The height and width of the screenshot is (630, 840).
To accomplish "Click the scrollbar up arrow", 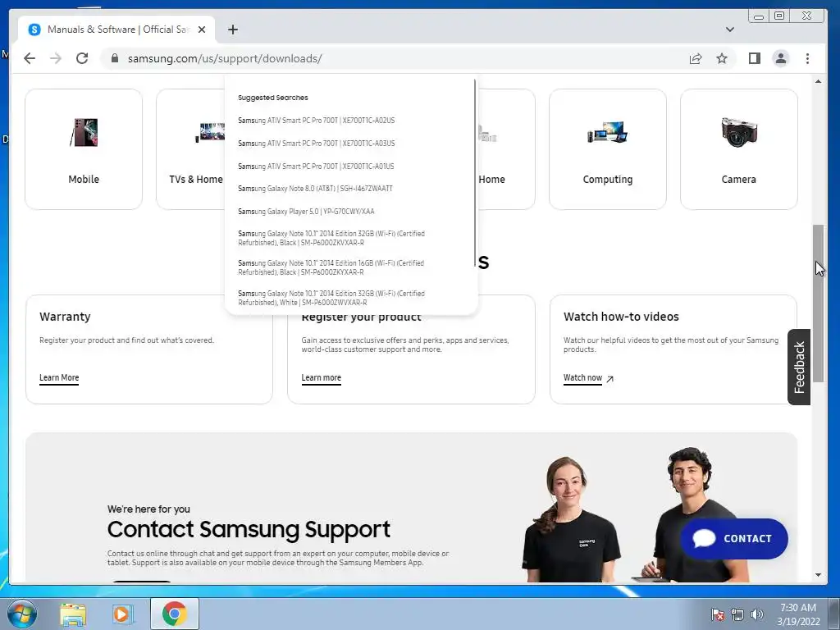I will click(818, 81).
